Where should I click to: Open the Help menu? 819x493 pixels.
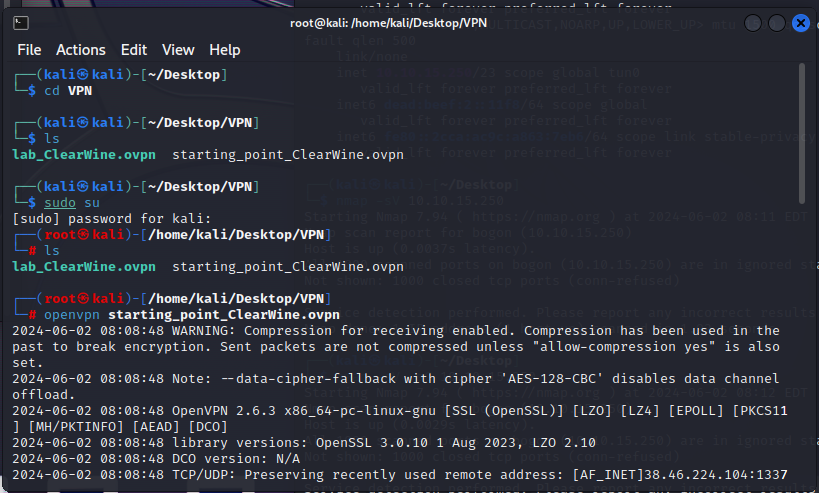(x=225, y=50)
